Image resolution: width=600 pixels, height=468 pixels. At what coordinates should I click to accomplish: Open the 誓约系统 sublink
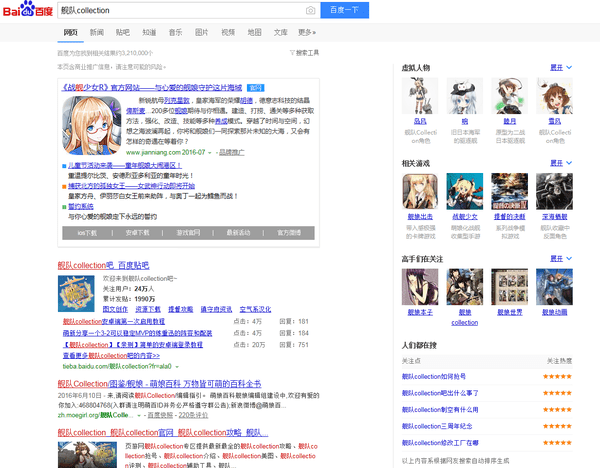click(x=81, y=206)
